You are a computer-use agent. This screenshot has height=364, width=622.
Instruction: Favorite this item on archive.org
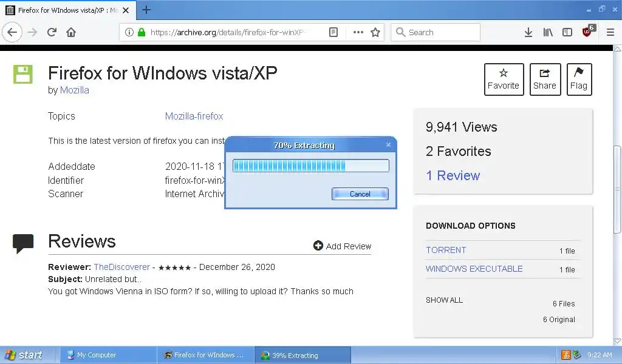(x=504, y=79)
